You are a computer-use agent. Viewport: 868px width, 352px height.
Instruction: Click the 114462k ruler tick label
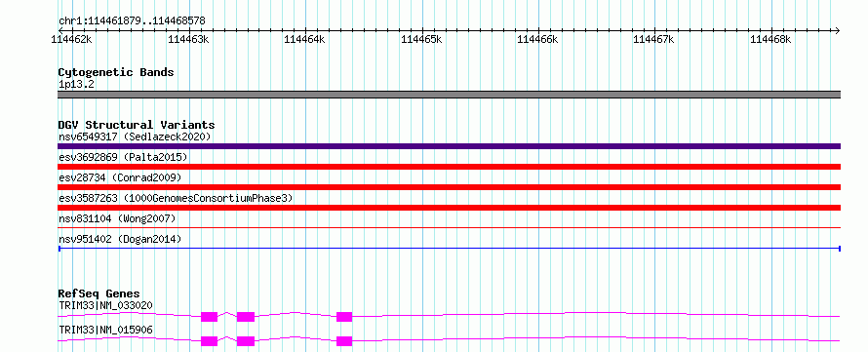click(x=71, y=39)
